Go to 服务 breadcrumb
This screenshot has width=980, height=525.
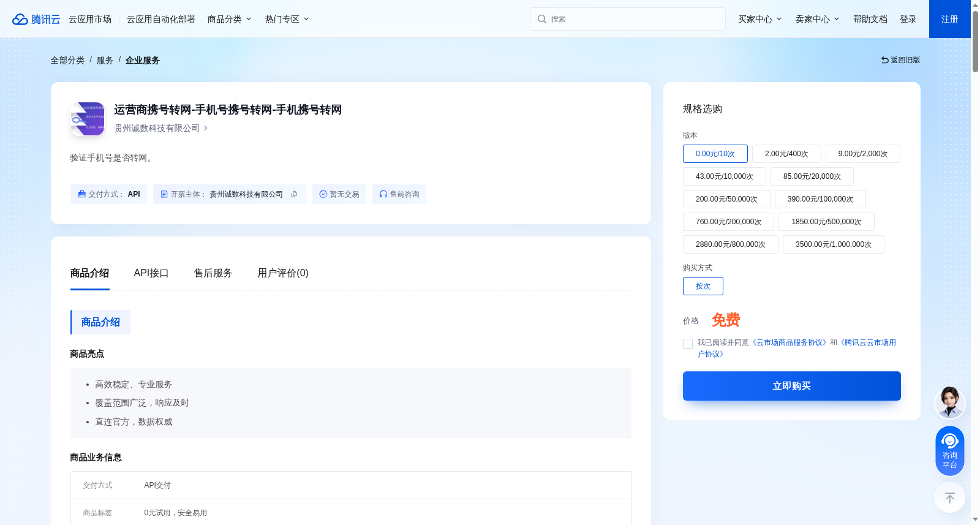(x=105, y=60)
